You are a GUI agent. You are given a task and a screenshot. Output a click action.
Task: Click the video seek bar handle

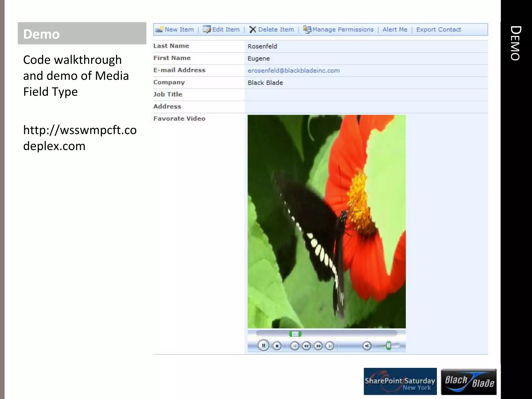click(x=295, y=334)
